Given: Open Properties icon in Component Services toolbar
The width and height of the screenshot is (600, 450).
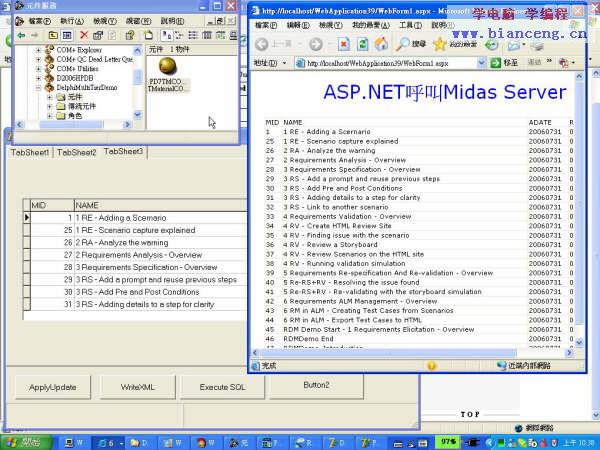Looking at the screenshot, I should click(98, 36).
